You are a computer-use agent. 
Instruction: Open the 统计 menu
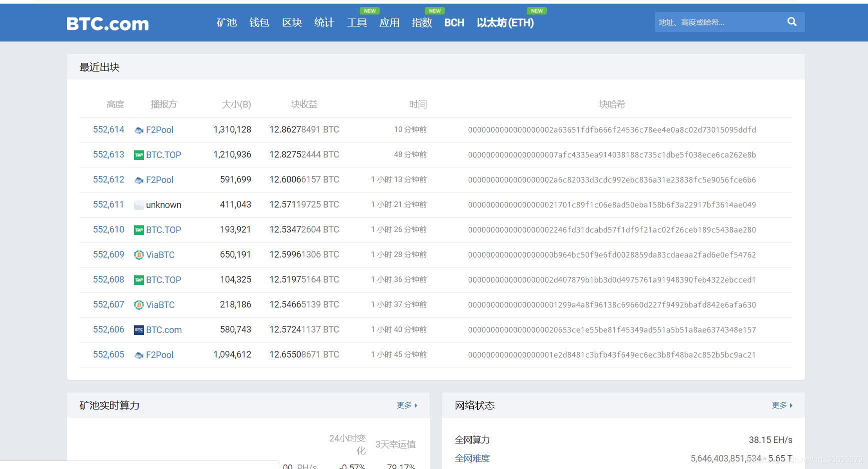[x=324, y=22]
